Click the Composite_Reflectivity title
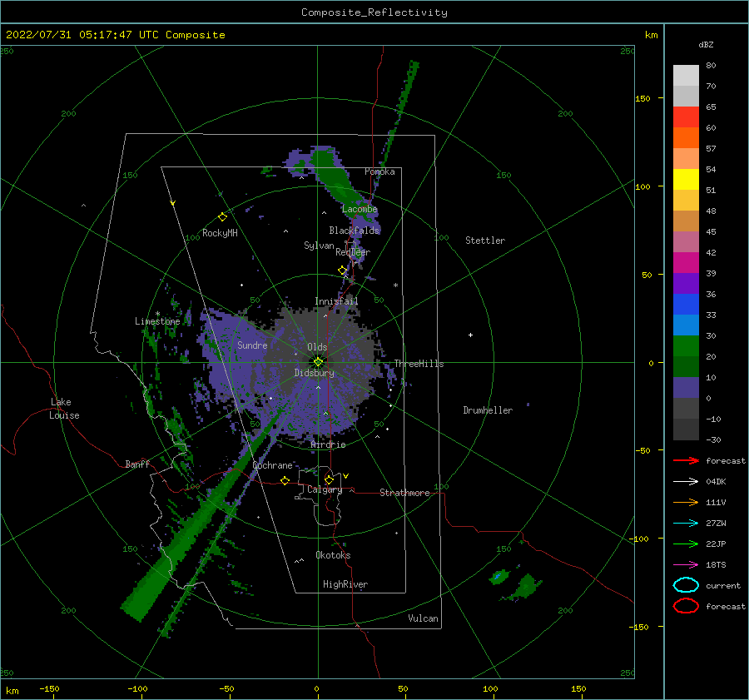 (x=374, y=12)
